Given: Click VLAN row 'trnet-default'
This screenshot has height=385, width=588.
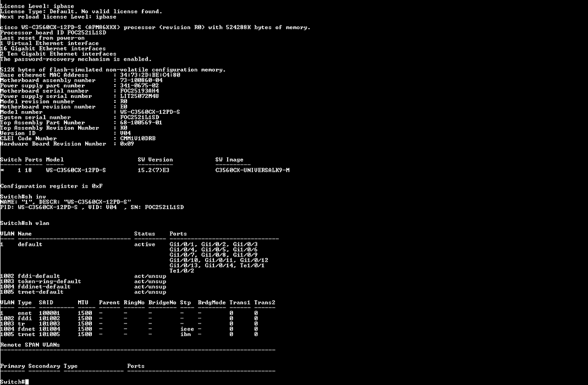Looking at the screenshot, I should 83,291.
